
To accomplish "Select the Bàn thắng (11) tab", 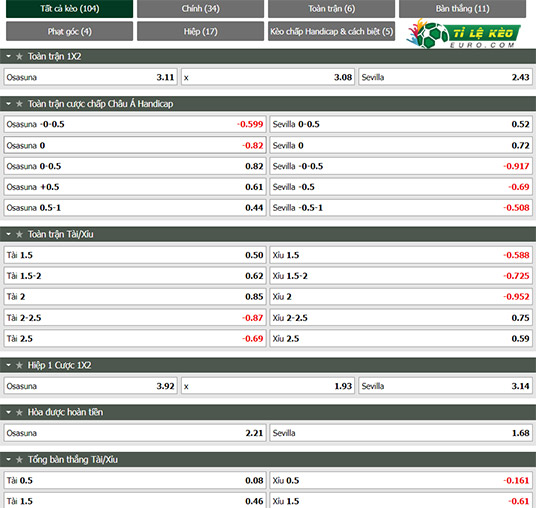I will [x=462, y=9].
